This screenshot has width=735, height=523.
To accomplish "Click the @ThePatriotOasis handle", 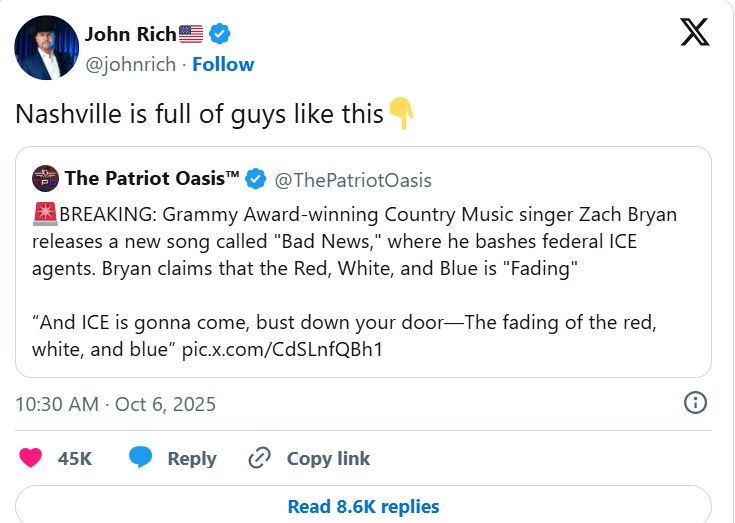I will (353, 180).
